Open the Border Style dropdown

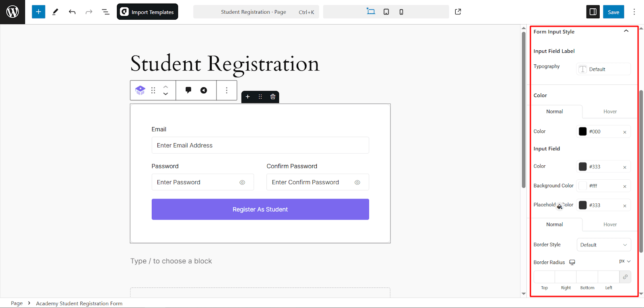pos(603,245)
